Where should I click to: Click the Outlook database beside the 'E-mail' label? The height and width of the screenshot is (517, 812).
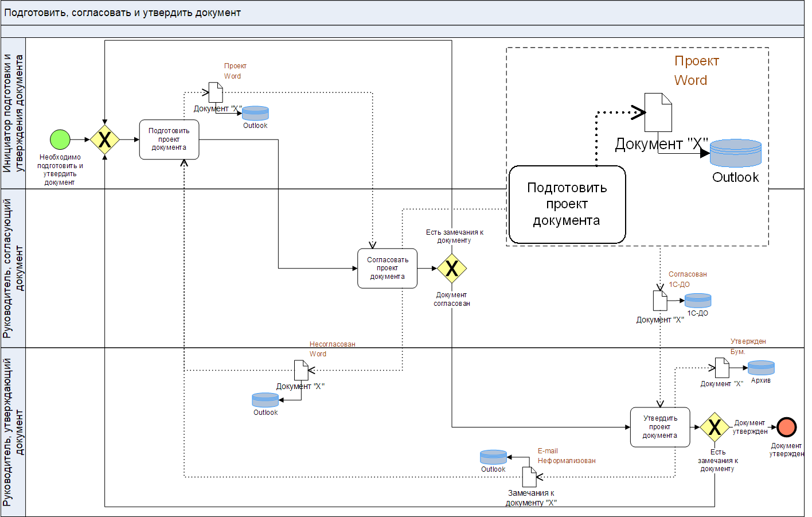pyautogui.click(x=493, y=457)
